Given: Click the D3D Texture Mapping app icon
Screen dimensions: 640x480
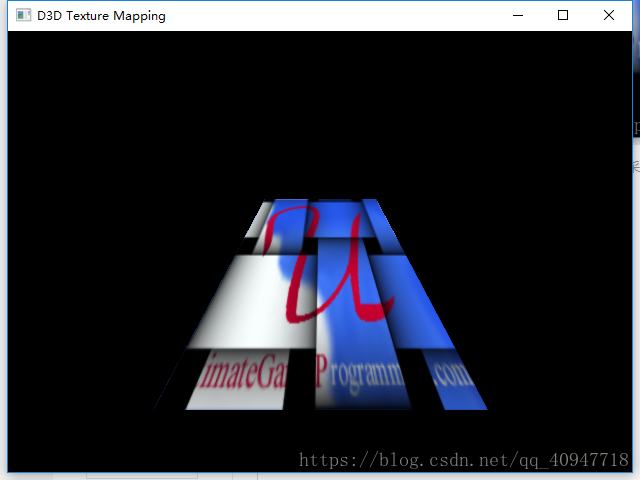Looking at the screenshot, I should coord(23,16).
